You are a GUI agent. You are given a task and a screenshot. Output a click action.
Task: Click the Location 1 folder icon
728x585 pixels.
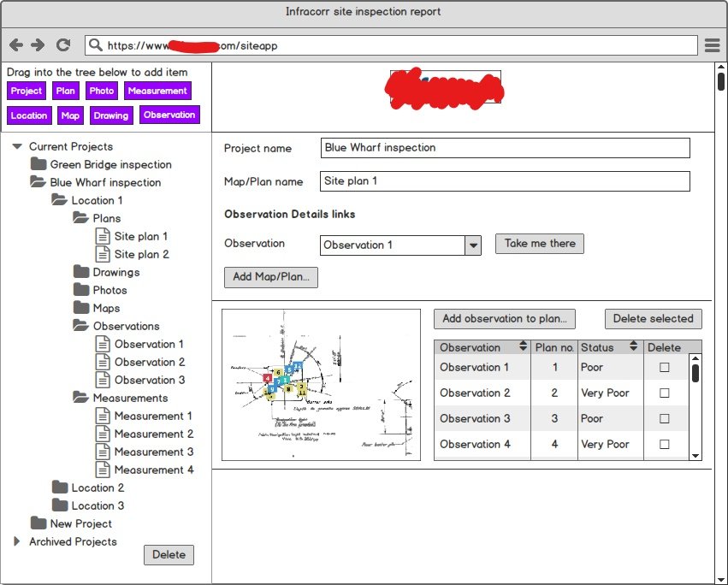pyautogui.click(x=59, y=199)
